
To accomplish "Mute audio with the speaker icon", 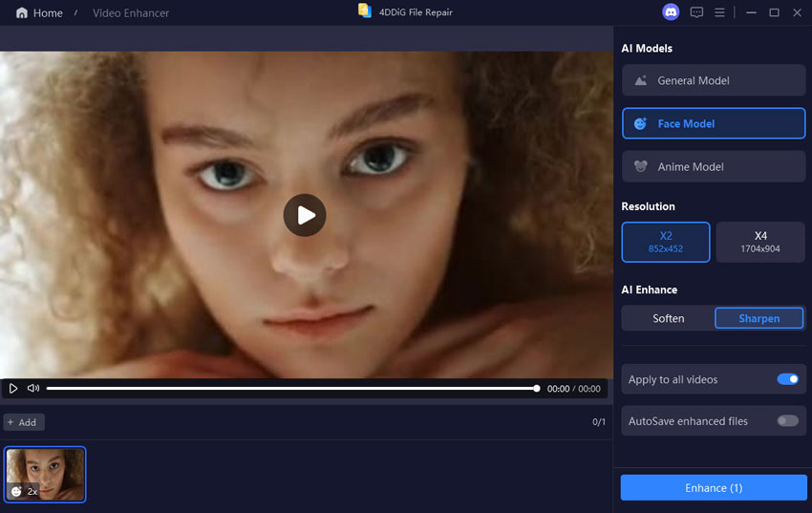I will point(33,389).
